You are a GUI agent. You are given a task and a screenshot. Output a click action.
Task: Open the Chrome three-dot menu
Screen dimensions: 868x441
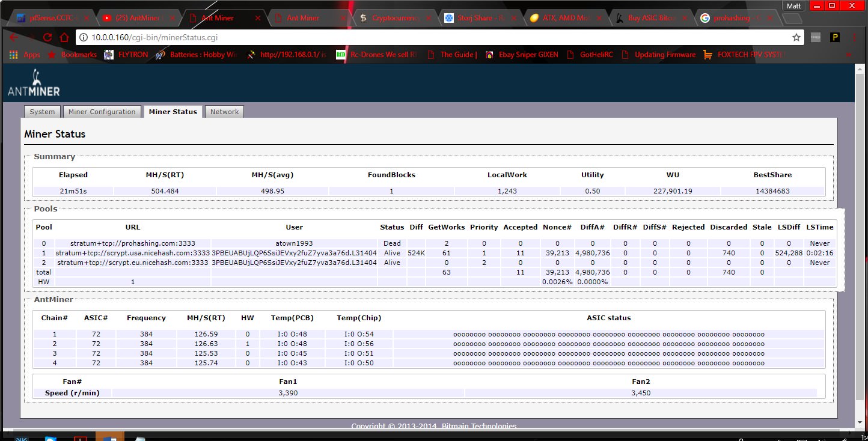(x=854, y=37)
